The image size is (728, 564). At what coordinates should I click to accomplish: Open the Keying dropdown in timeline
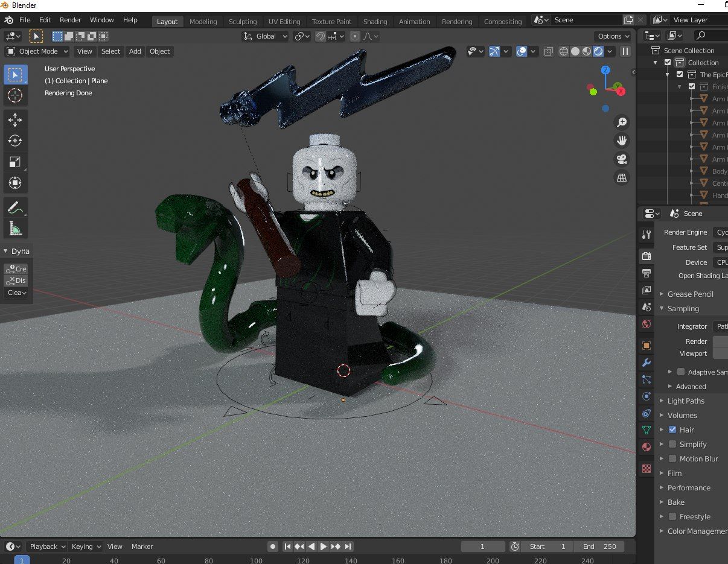tap(86, 547)
